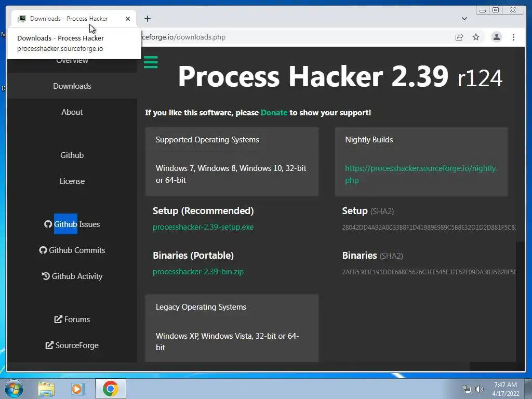Image resolution: width=532 pixels, height=399 pixels.
Task: Click the taskbar clock showing 7:47 AM
Action: (x=506, y=389)
